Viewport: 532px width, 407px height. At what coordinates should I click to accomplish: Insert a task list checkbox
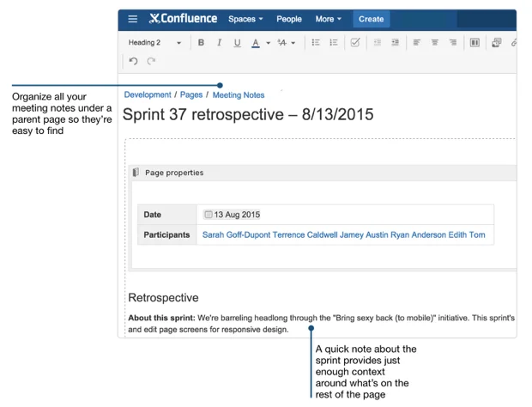(x=355, y=42)
